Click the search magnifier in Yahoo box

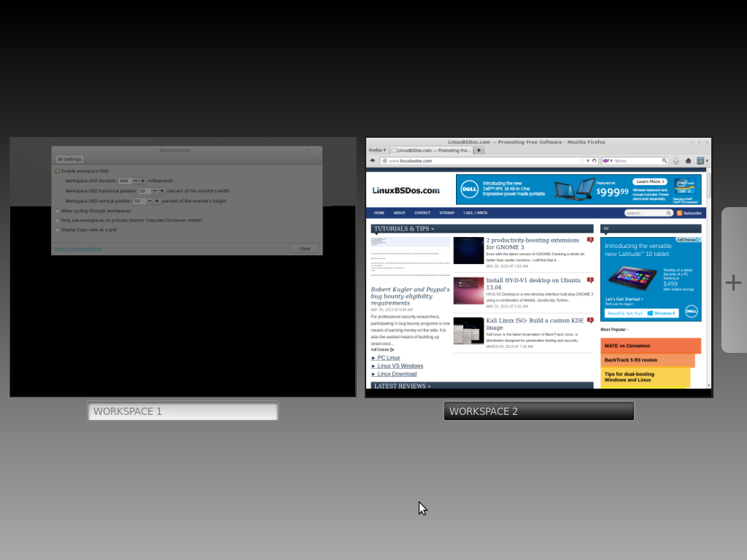click(x=664, y=160)
